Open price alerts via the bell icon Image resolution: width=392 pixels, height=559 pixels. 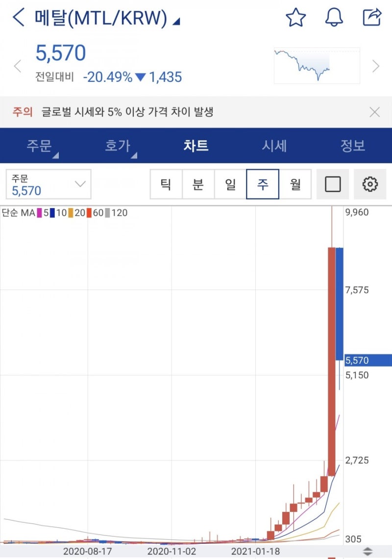[x=334, y=17]
